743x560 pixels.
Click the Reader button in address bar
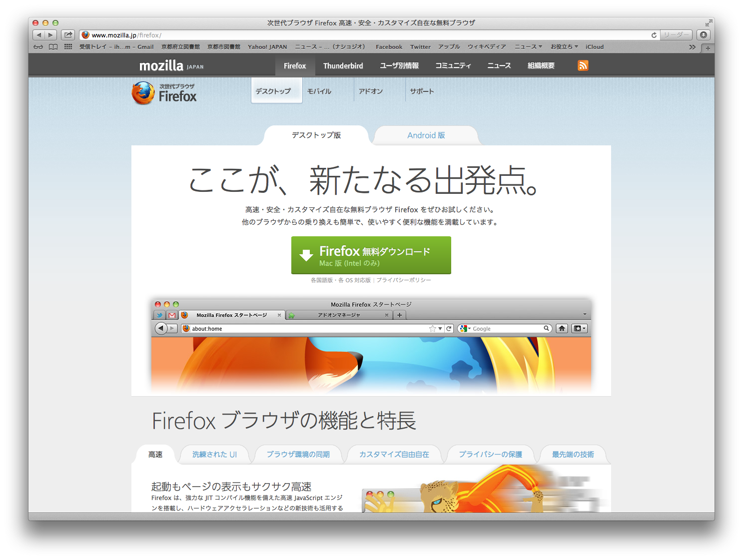point(676,35)
